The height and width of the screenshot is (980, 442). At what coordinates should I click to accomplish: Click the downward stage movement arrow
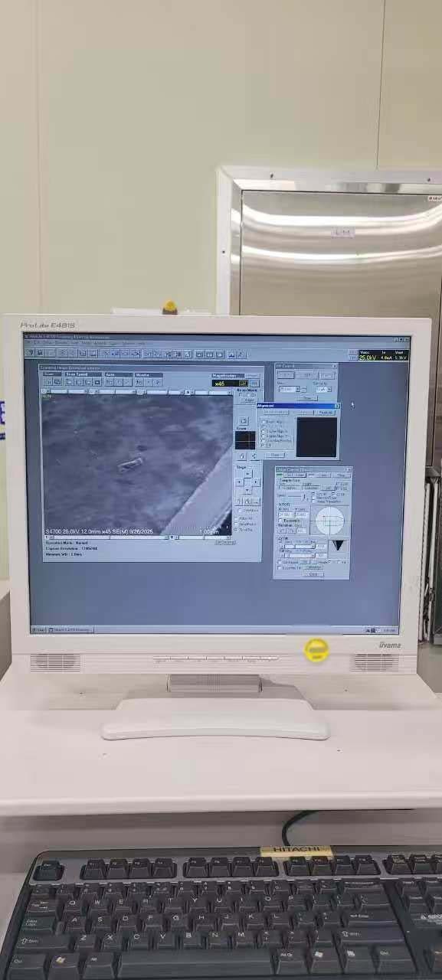click(x=248, y=491)
